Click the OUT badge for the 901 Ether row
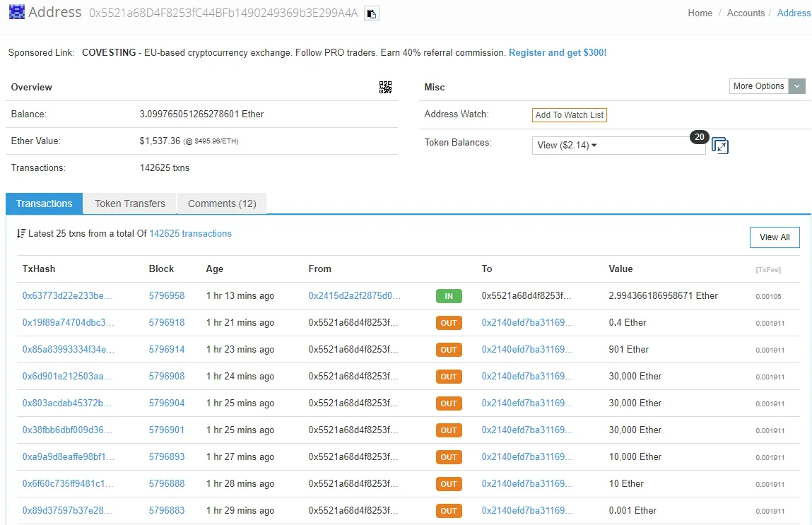This screenshot has width=812, height=525. [449, 350]
